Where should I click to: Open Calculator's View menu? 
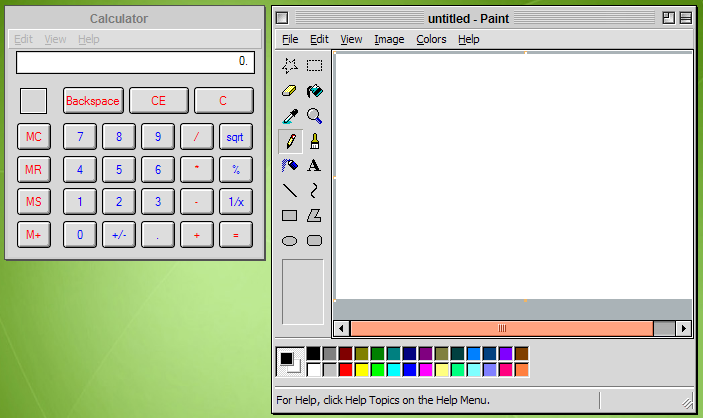[55, 39]
